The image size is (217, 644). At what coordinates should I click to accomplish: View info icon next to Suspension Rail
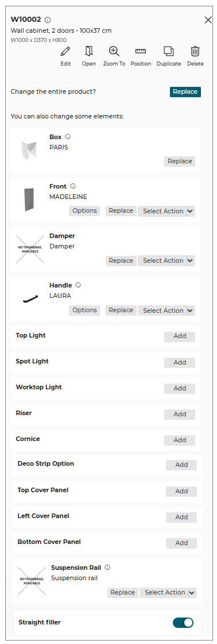pos(107,567)
